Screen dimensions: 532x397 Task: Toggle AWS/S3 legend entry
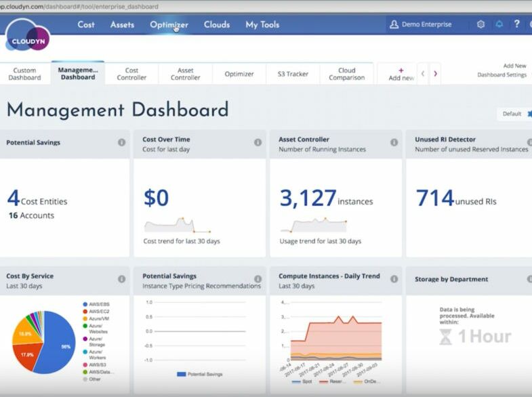pyautogui.click(x=95, y=364)
